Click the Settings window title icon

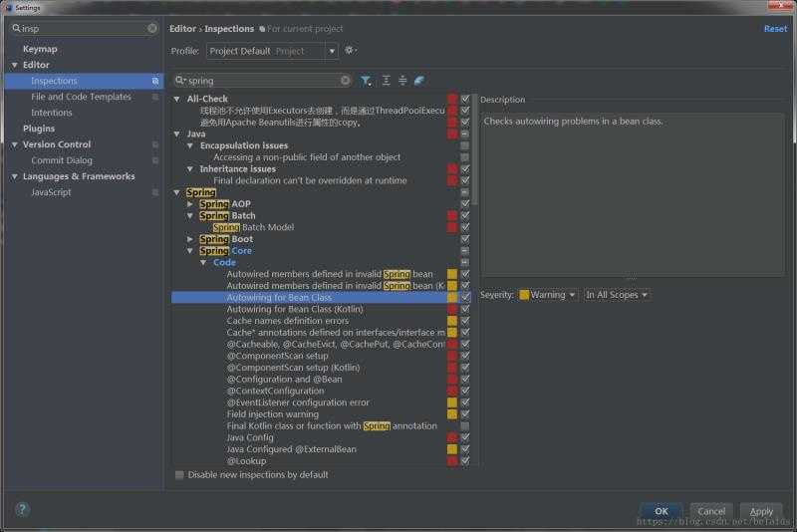coord(9,8)
